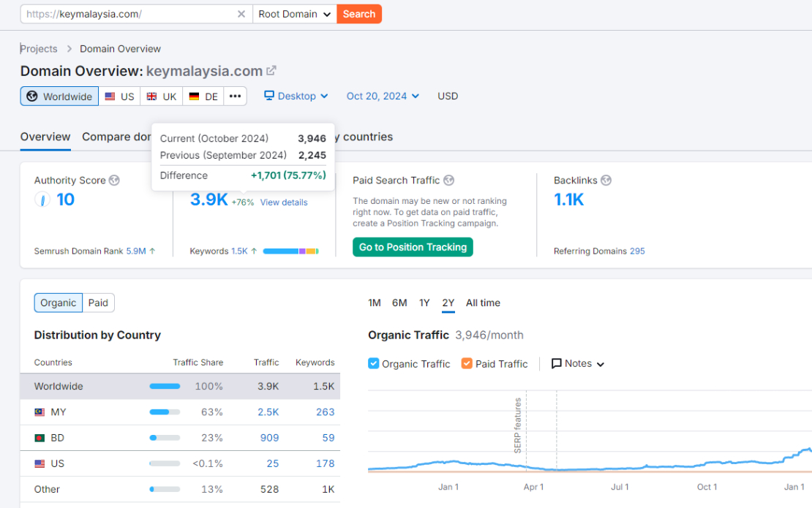The image size is (812, 508).
Task: Open the Desktop device dropdown
Action: click(296, 96)
